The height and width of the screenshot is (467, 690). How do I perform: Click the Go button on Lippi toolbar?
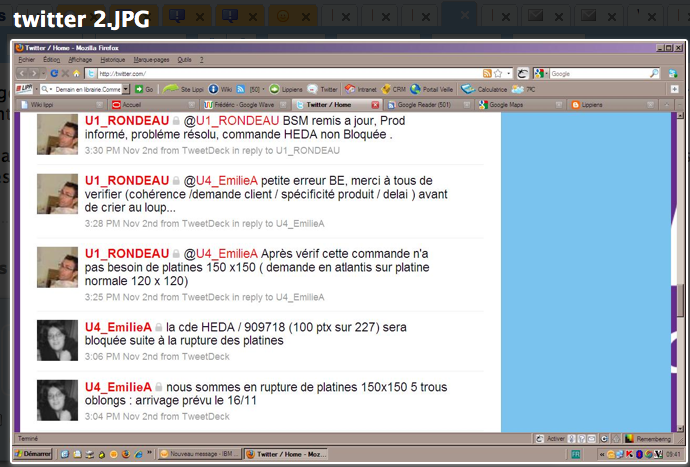point(144,89)
